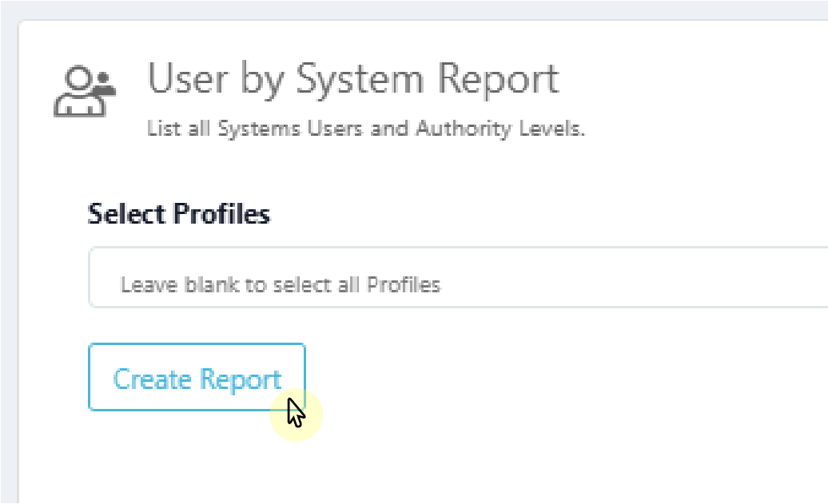Click the smaller user figure in the icon

point(104,82)
